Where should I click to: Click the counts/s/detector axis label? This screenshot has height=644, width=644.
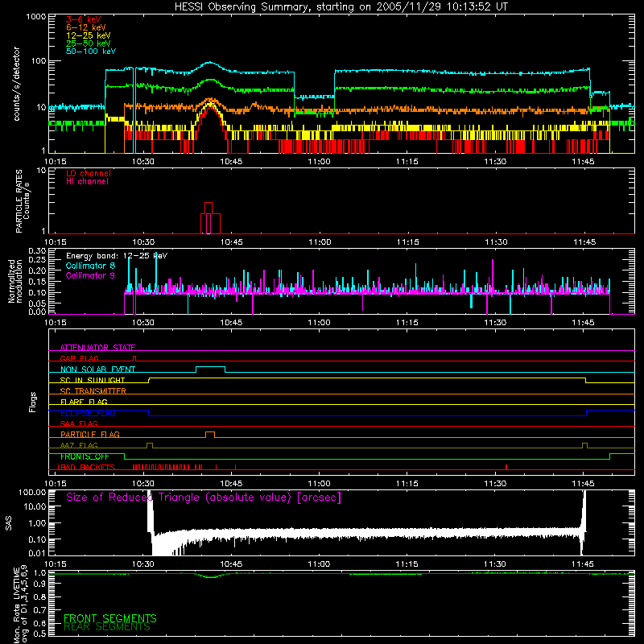coord(16,84)
